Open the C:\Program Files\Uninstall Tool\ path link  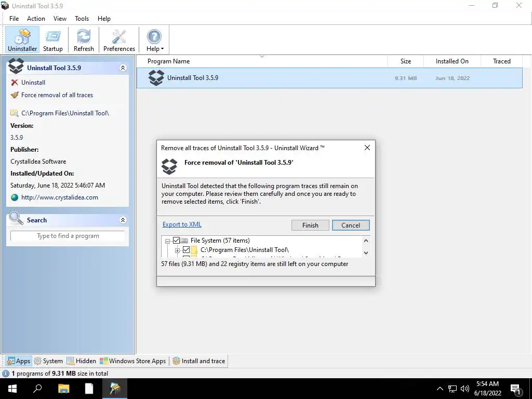pos(65,113)
